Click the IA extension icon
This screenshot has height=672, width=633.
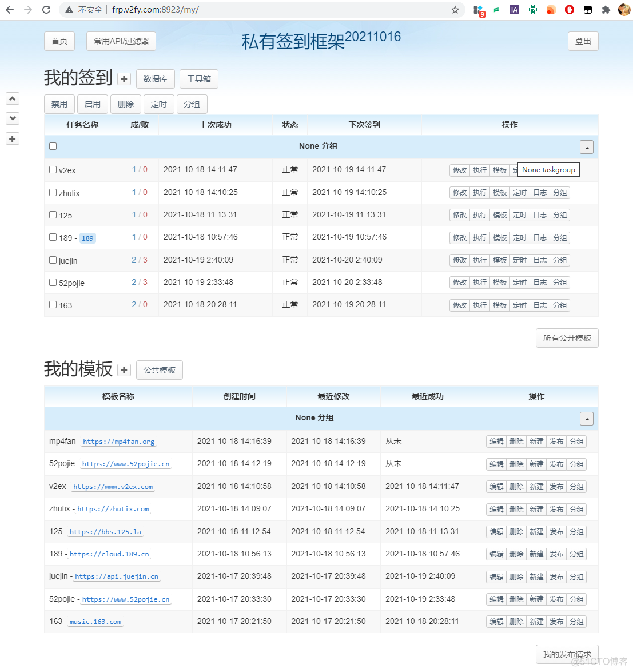coord(514,9)
